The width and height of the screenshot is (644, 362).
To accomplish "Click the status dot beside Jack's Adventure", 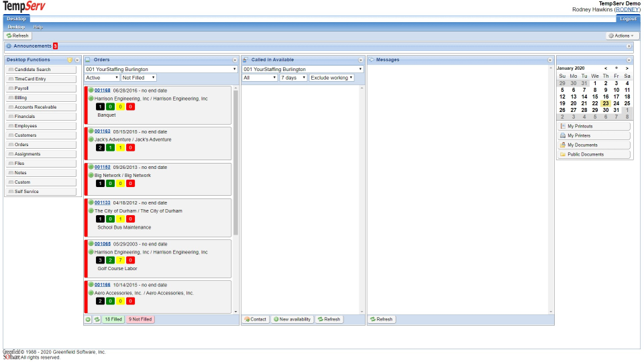I will point(91,139).
